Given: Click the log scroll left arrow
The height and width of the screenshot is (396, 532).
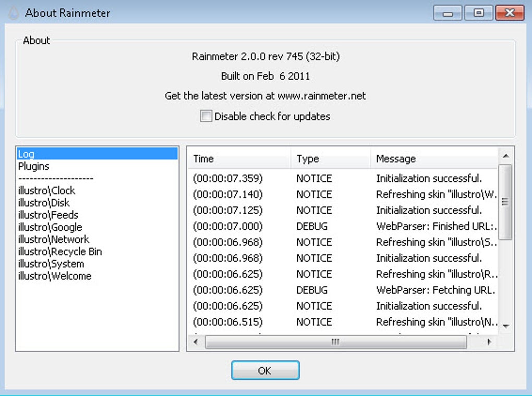Looking at the screenshot, I should (x=196, y=342).
